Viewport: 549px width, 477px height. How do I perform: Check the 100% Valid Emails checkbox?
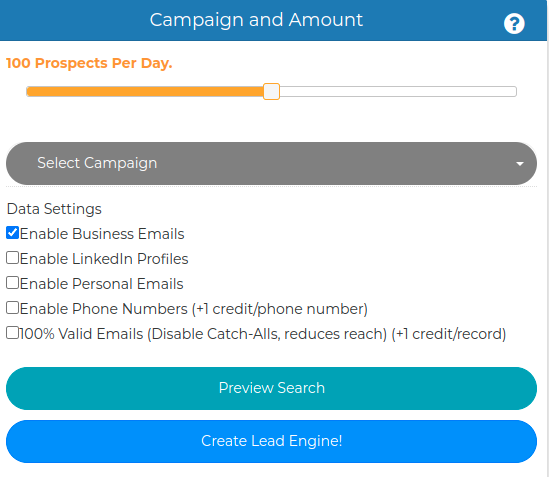[x=13, y=333]
